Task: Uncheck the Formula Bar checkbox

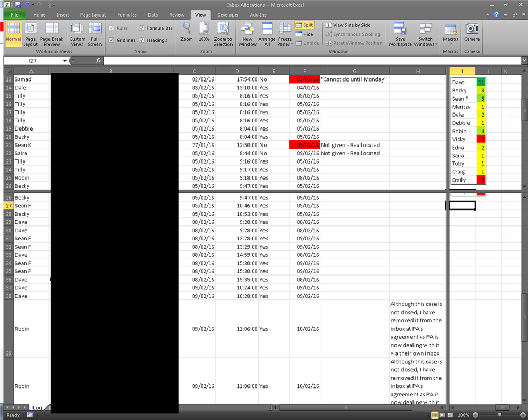Action: (142, 28)
